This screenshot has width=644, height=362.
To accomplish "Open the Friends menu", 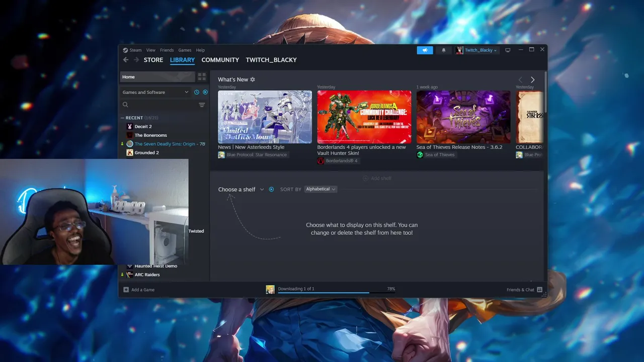I will click(x=167, y=50).
